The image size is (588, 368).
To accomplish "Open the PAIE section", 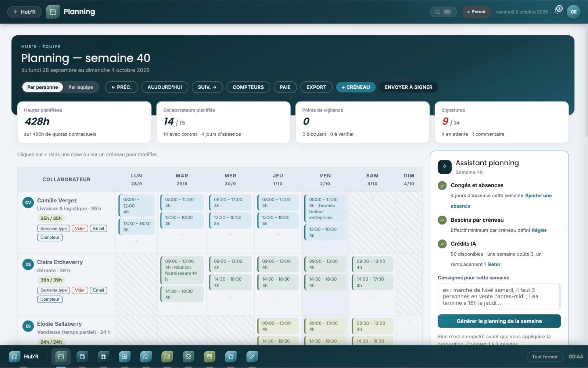I will click(x=285, y=87).
